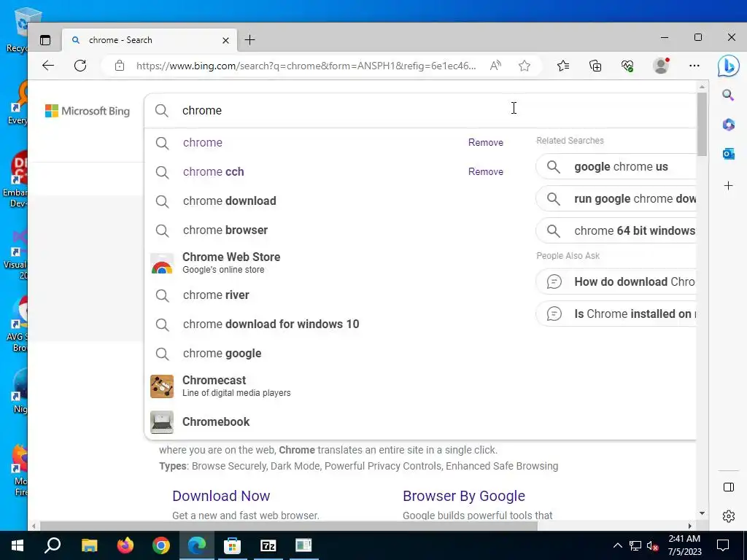747x560 pixels.
Task: Click the Bing search box with 'chrome'
Action: [x=420, y=111]
